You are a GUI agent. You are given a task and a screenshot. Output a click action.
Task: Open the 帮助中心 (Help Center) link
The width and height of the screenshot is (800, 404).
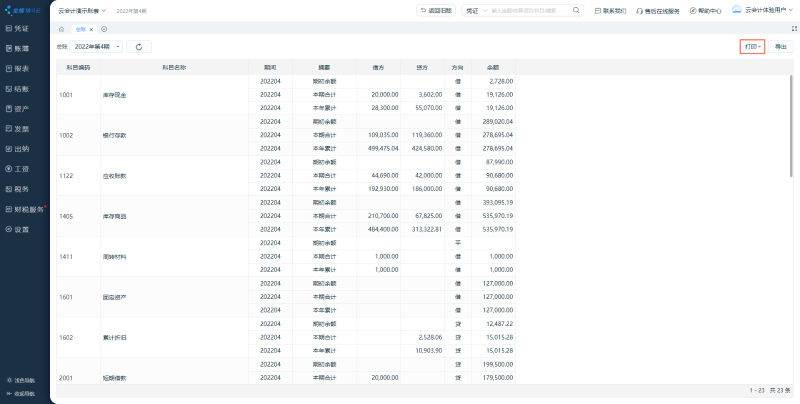704,10
